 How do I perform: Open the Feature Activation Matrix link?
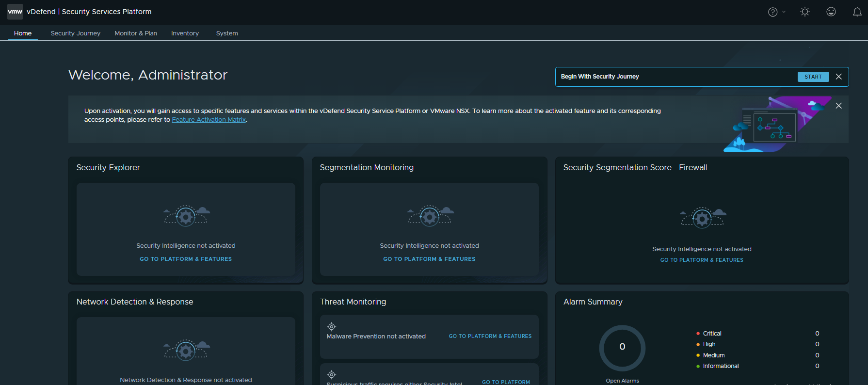point(209,120)
